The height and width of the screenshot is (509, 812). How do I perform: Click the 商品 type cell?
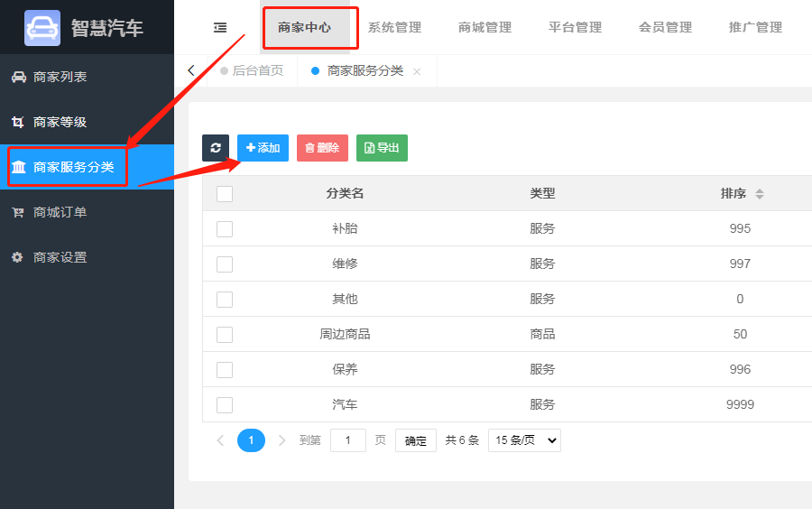(542, 335)
